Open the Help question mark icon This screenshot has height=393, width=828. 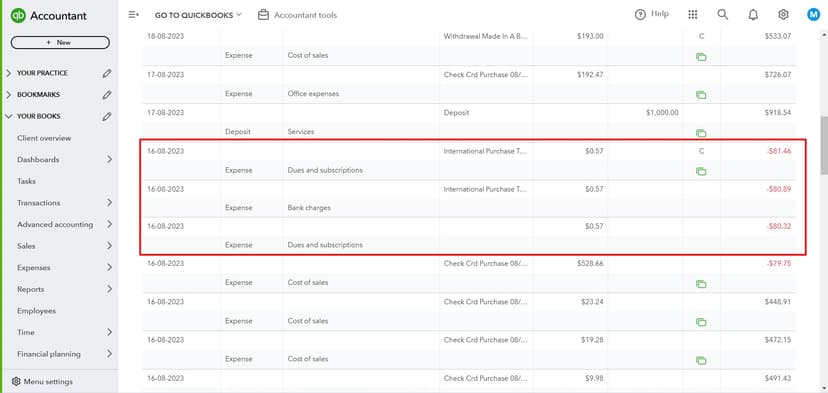coord(641,15)
